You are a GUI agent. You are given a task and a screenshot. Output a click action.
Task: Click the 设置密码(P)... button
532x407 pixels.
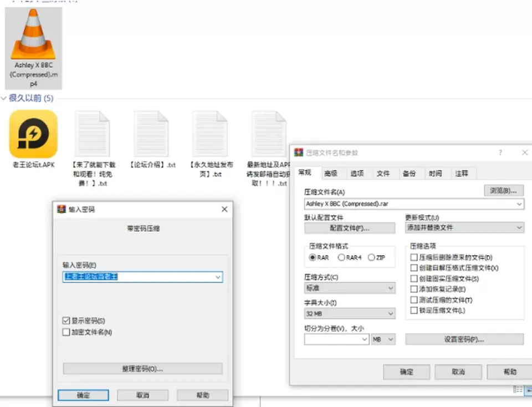[464, 339]
